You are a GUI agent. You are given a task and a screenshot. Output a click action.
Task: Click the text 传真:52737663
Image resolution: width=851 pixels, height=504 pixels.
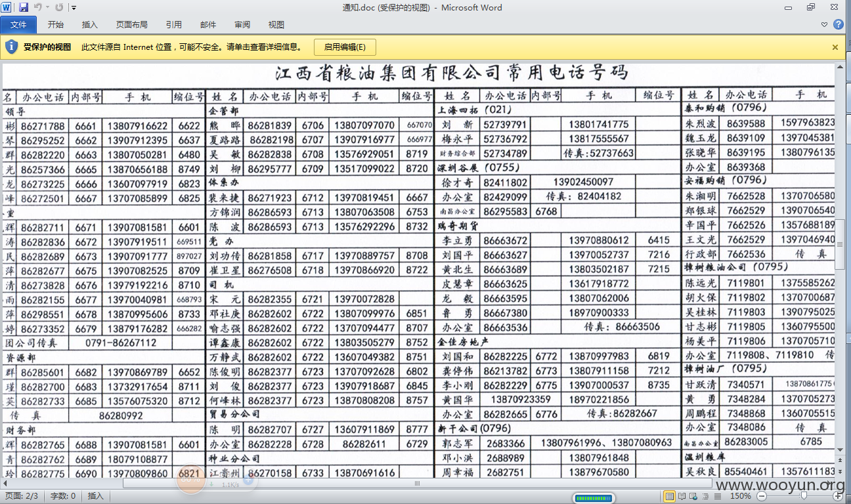[x=599, y=154]
